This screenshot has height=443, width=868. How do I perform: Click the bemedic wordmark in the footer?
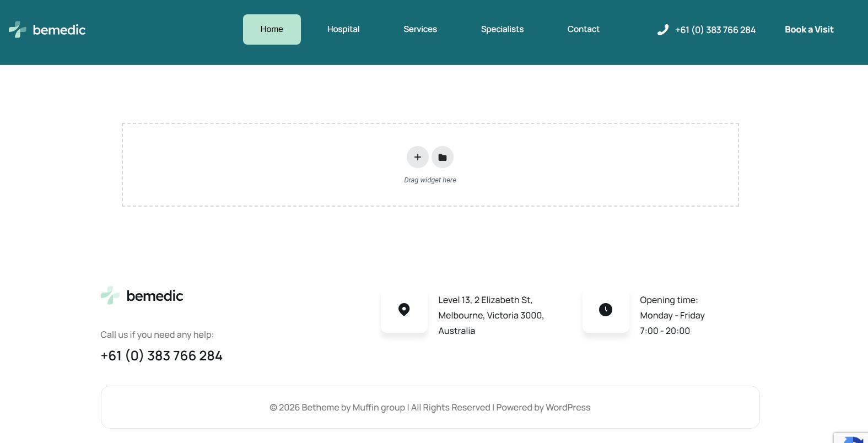[155, 296]
